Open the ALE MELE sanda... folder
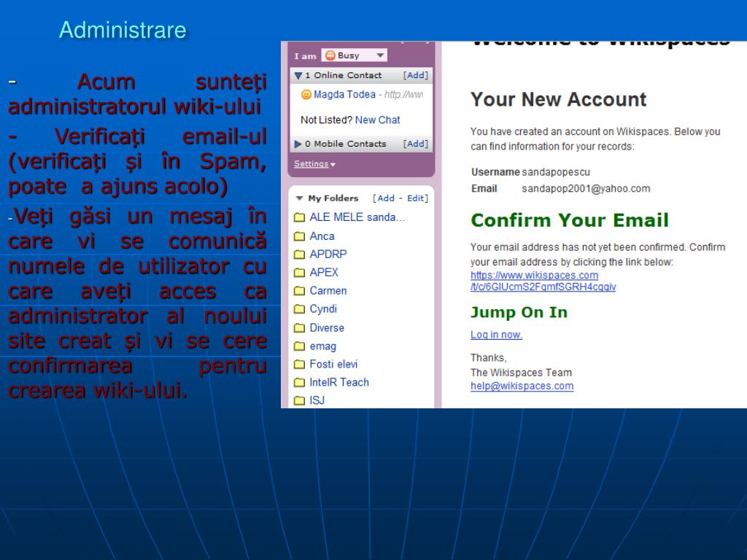747x560 pixels. (357, 217)
